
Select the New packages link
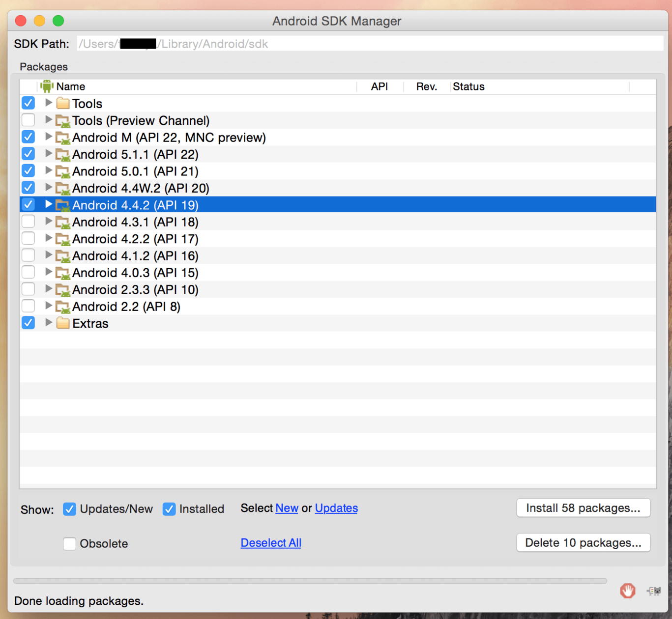click(x=287, y=508)
